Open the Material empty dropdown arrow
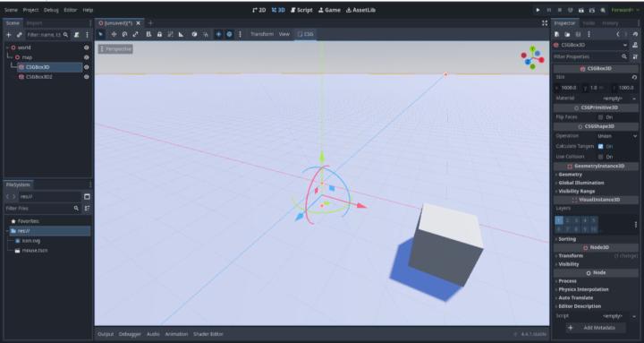Image resolution: width=644 pixels, height=343 pixels. [x=634, y=99]
